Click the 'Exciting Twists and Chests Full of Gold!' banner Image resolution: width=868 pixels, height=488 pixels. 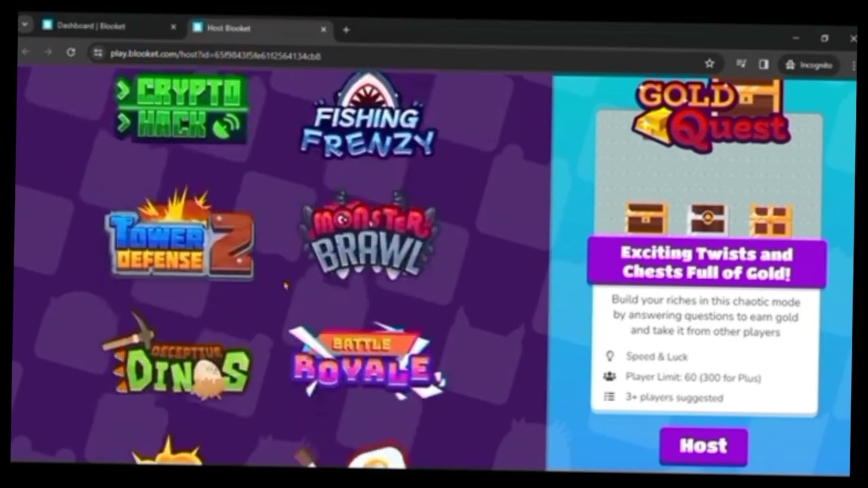(x=707, y=263)
